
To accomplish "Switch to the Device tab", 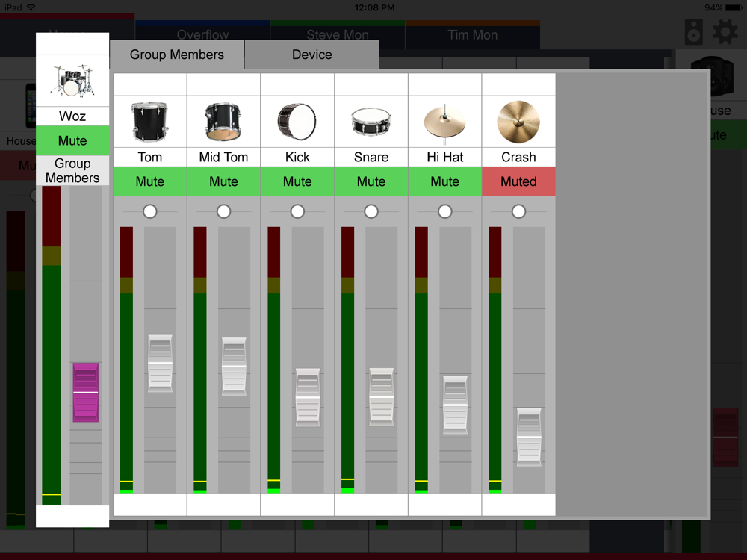I will point(312,55).
